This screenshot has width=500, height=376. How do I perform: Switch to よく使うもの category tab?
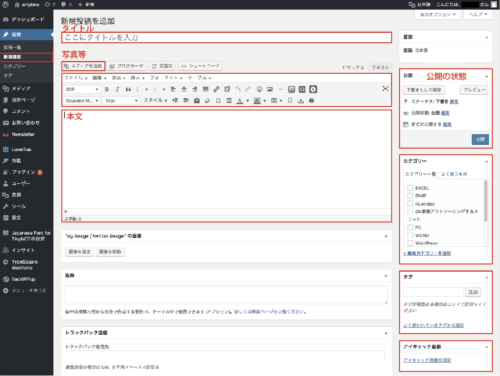pyautogui.click(x=454, y=174)
